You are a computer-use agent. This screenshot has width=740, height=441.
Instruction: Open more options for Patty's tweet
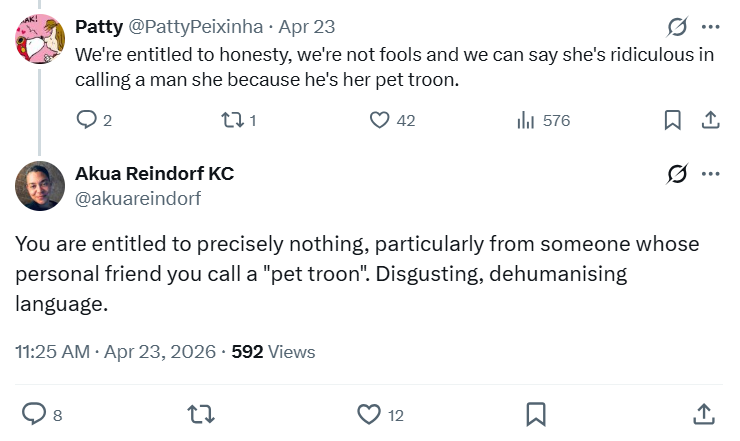pos(711,27)
